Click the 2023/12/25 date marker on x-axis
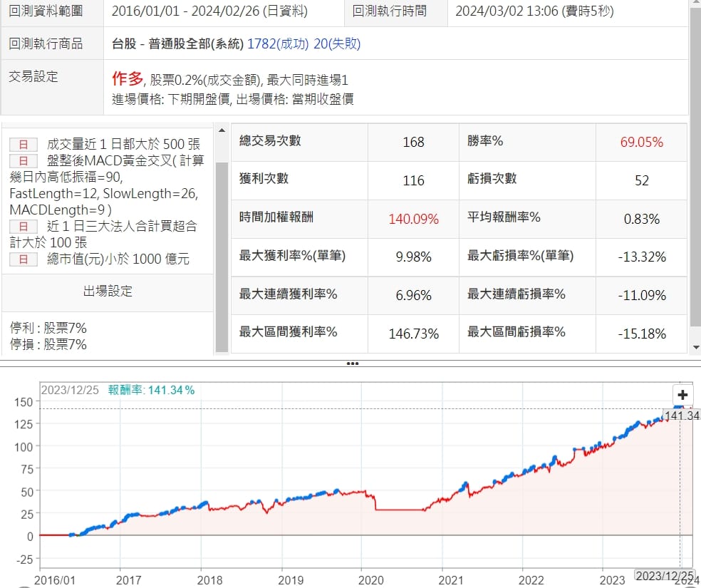This screenshot has height=588, width=701. 665,575
